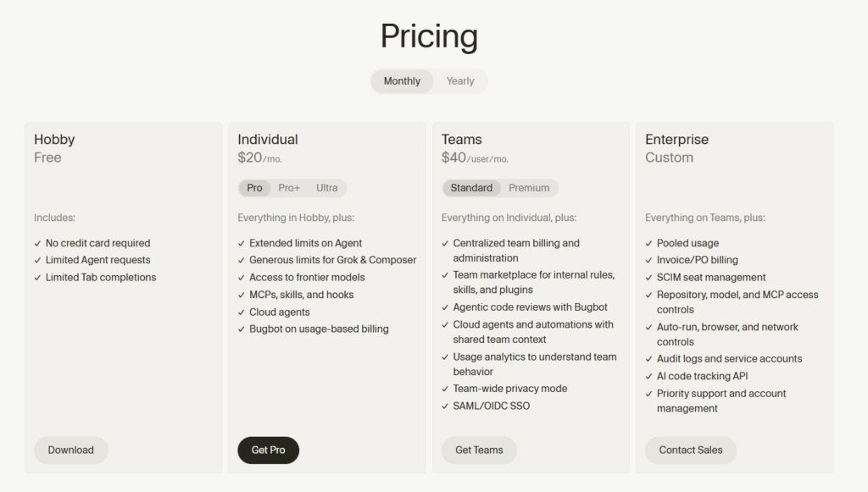Click checkmark beside Access to frontier models
This screenshot has width=868, height=492.
pos(242,278)
